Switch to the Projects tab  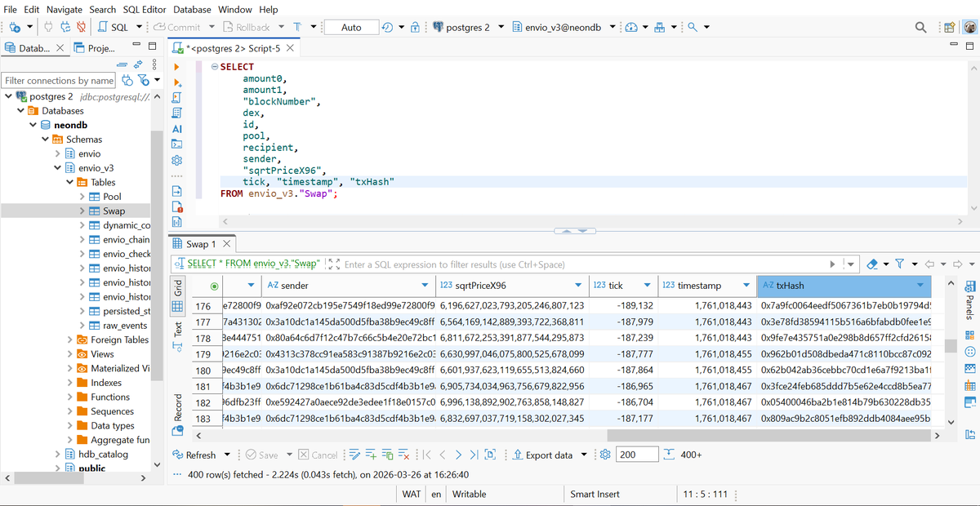click(94, 48)
